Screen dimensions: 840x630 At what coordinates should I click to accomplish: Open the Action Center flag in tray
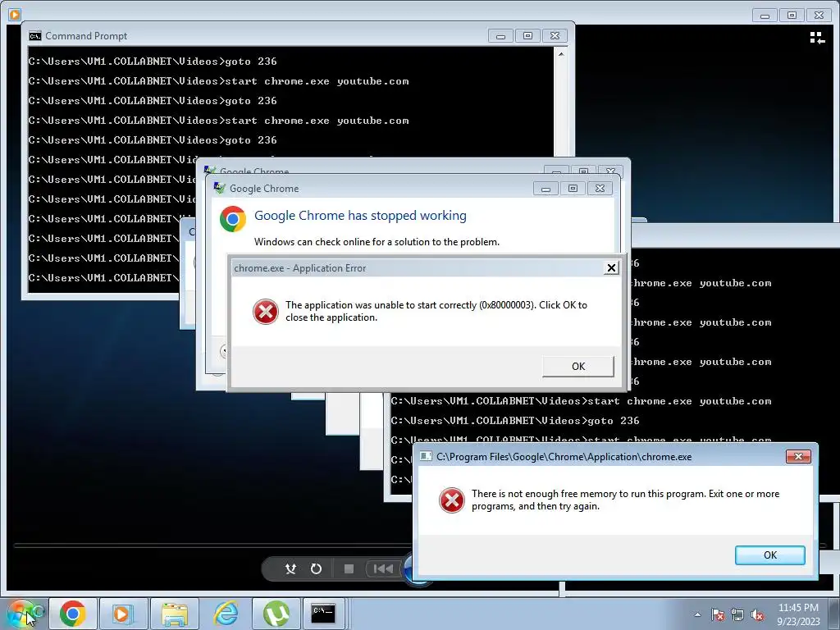coord(718,614)
